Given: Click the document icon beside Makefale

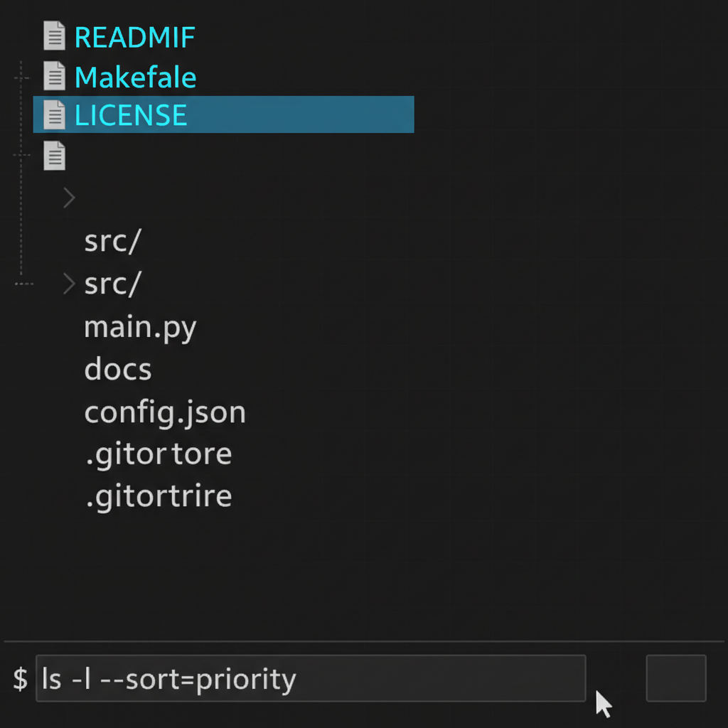Looking at the screenshot, I should coord(54,75).
